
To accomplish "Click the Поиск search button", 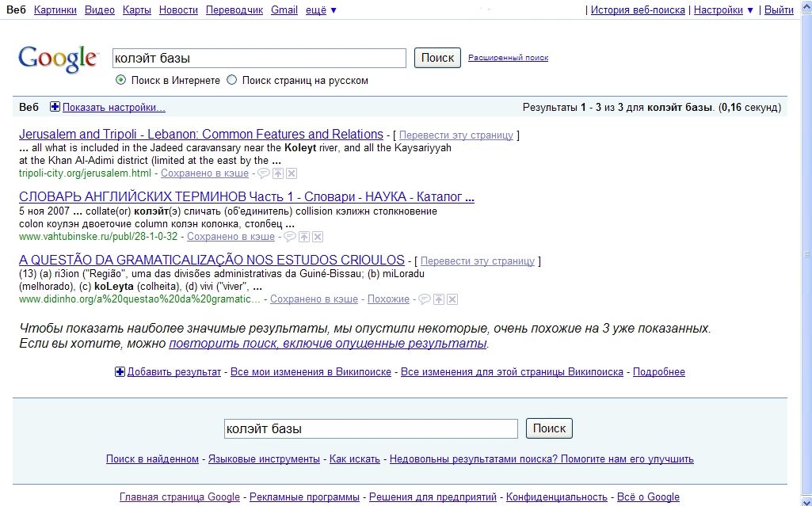I will coord(436,57).
